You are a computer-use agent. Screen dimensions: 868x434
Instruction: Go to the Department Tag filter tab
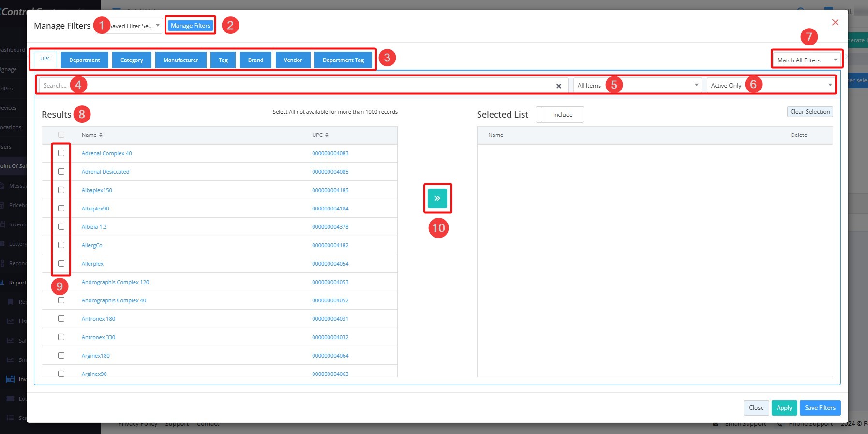(343, 60)
